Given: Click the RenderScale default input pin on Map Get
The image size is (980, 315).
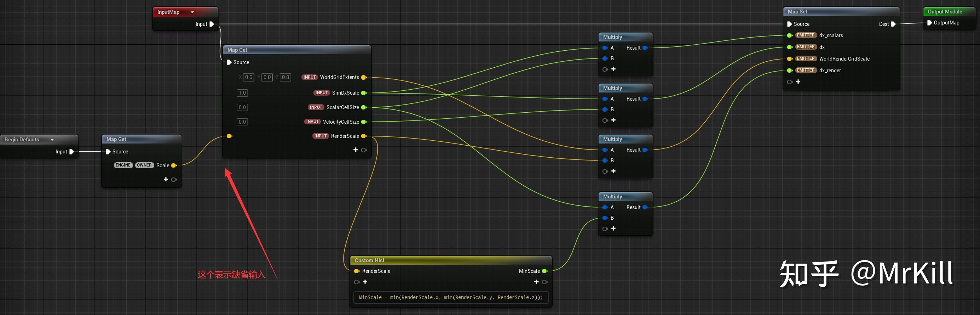Looking at the screenshot, I should coord(229,136).
